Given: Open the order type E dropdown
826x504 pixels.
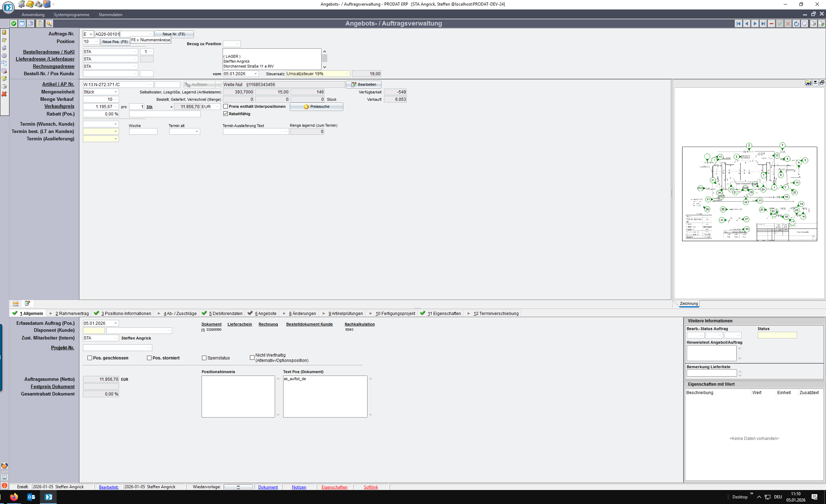Looking at the screenshot, I should pyautogui.click(x=91, y=34).
